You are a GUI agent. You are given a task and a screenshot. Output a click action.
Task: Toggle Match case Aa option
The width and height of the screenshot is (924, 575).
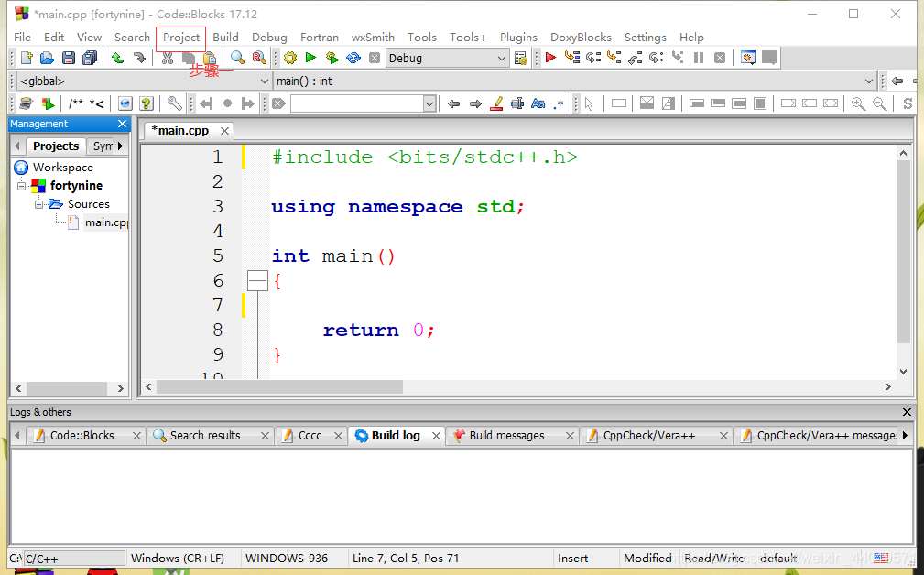coord(538,103)
